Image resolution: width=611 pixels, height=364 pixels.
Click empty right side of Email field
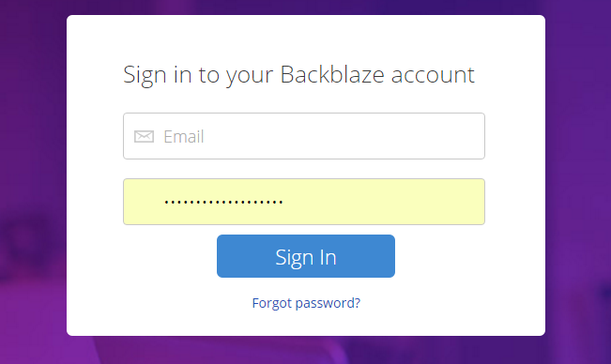click(390, 136)
